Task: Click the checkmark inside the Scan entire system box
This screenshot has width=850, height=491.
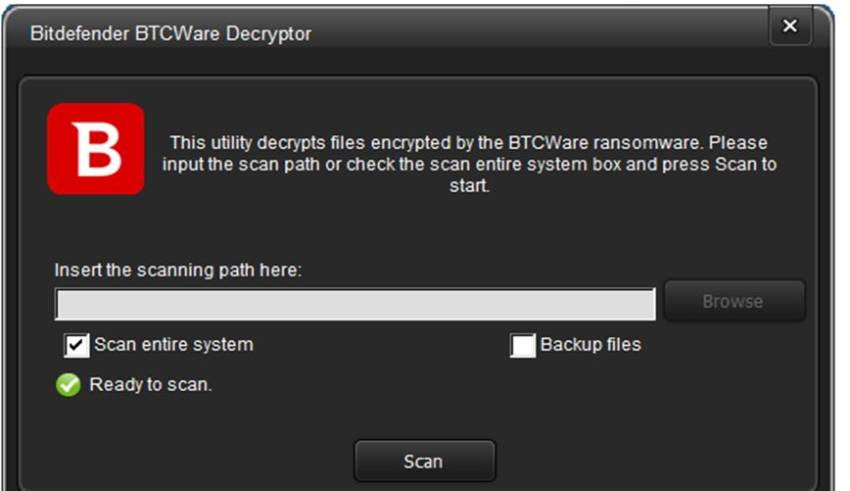Action: (x=76, y=345)
